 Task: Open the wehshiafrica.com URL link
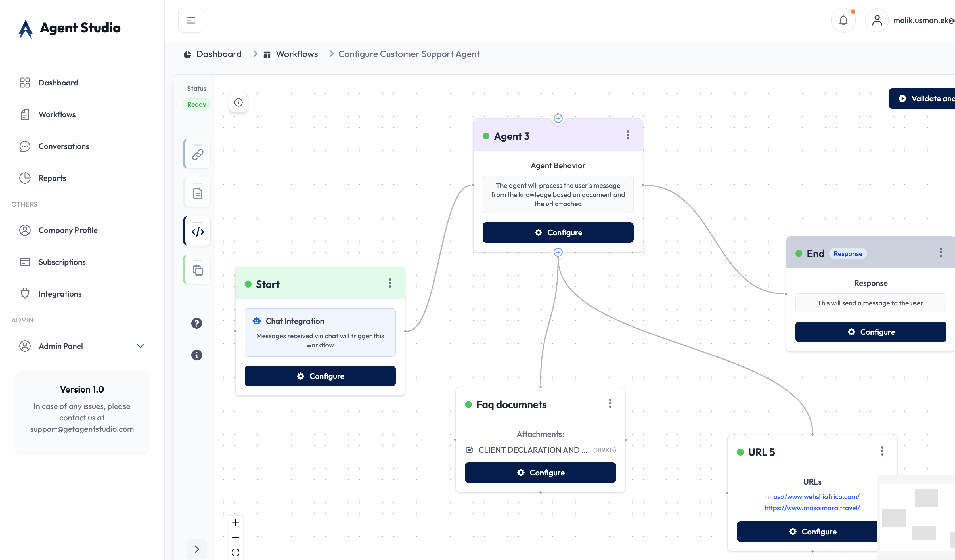[x=812, y=496]
